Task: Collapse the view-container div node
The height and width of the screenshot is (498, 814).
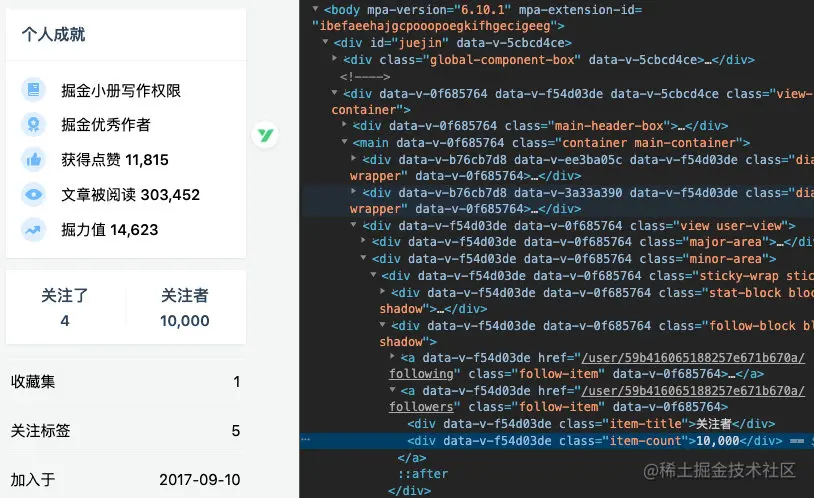Action: click(335, 92)
